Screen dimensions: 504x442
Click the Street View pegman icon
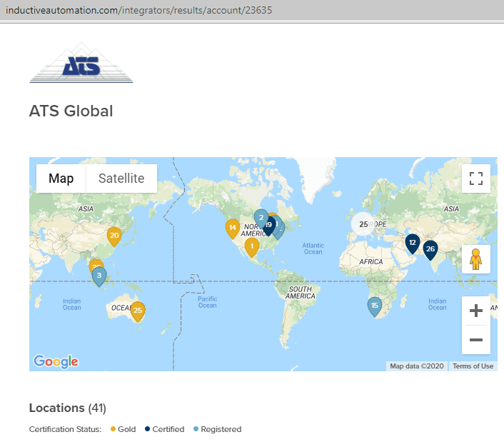click(x=475, y=259)
